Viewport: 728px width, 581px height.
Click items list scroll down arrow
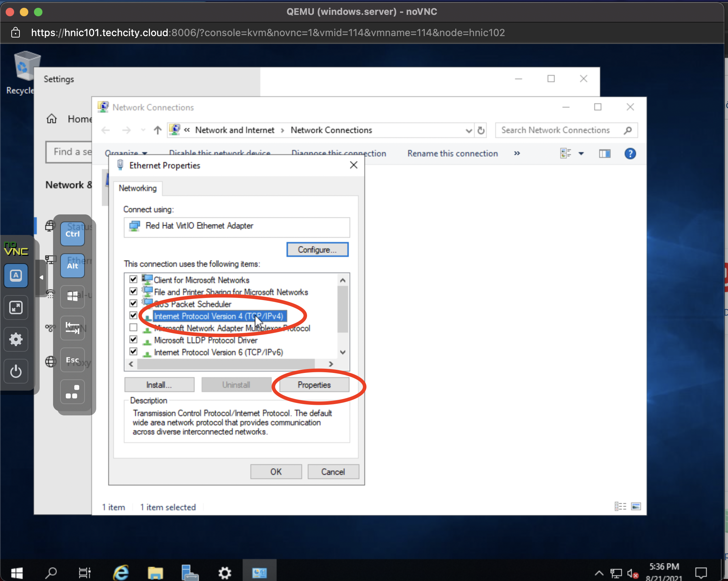click(x=342, y=352)
